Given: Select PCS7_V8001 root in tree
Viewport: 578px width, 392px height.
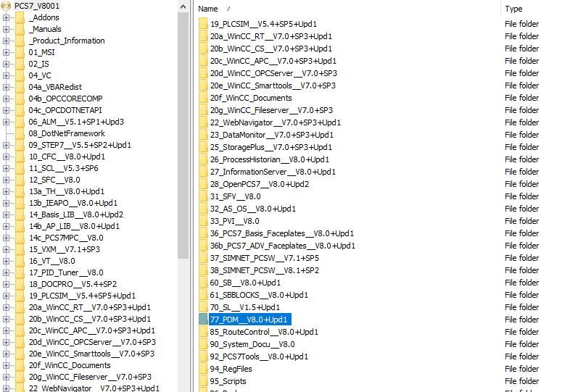Looking at the screenshot, I should point(36,6).
